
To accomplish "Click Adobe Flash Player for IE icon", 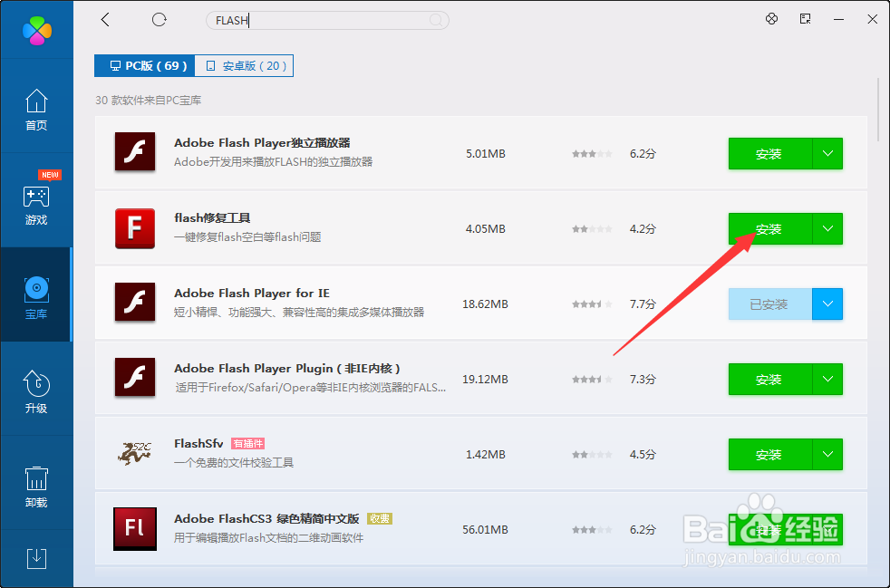I will click(x=135, y=303).
